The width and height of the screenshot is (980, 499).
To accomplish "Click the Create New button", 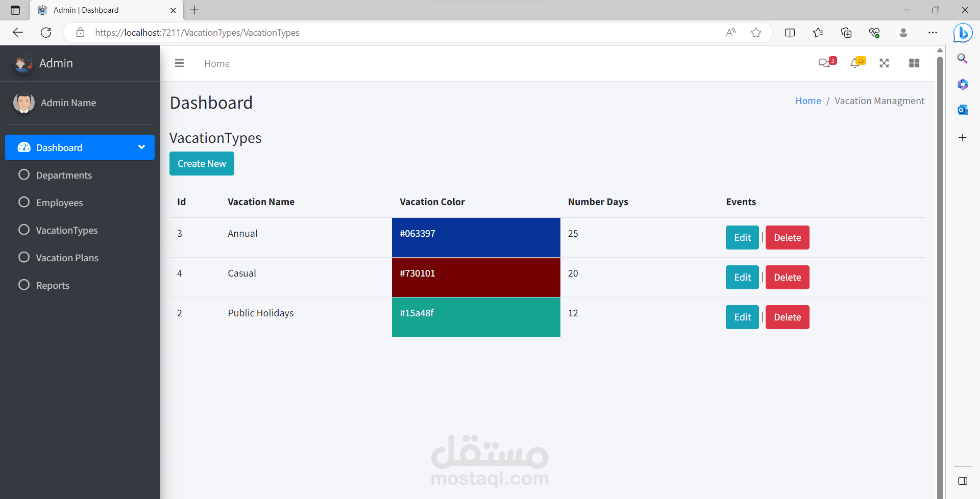I will [x=202, y=163].
